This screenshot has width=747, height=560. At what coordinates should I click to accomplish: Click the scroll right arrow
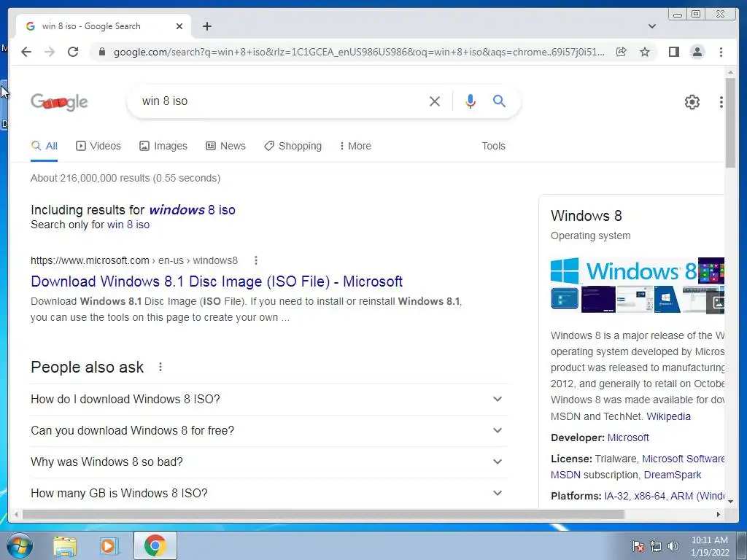pos(718,514)
